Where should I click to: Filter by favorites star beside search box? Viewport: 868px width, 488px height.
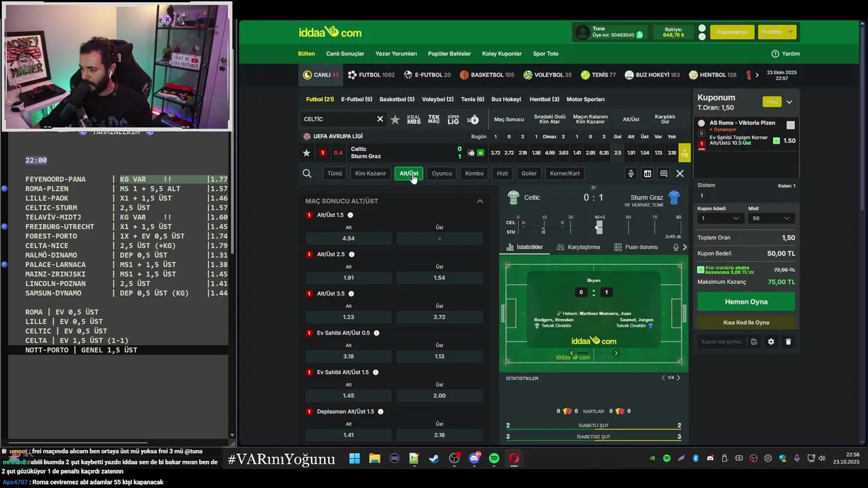pyautogui.click(x=395, y=119)
